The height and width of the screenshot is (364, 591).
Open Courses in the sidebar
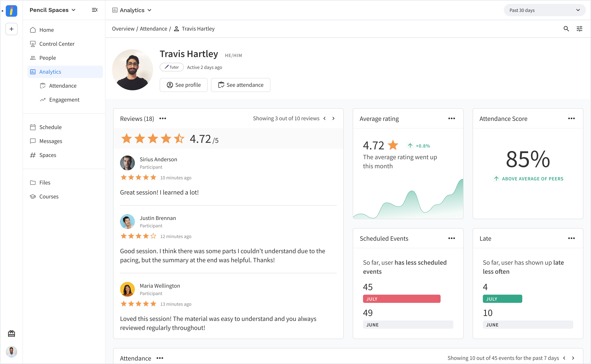click(x=65, y=196)
